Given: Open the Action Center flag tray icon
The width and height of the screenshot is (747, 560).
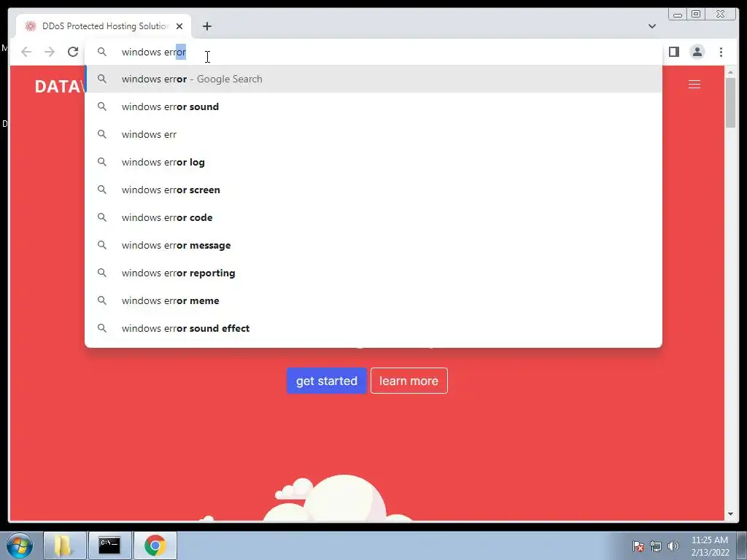Looking at the screenshot, I should click(x=638, y=546).
